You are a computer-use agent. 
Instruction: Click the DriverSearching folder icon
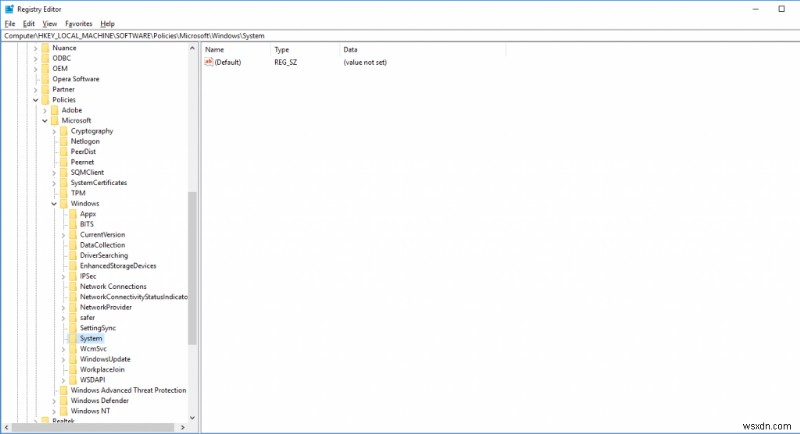73,255
